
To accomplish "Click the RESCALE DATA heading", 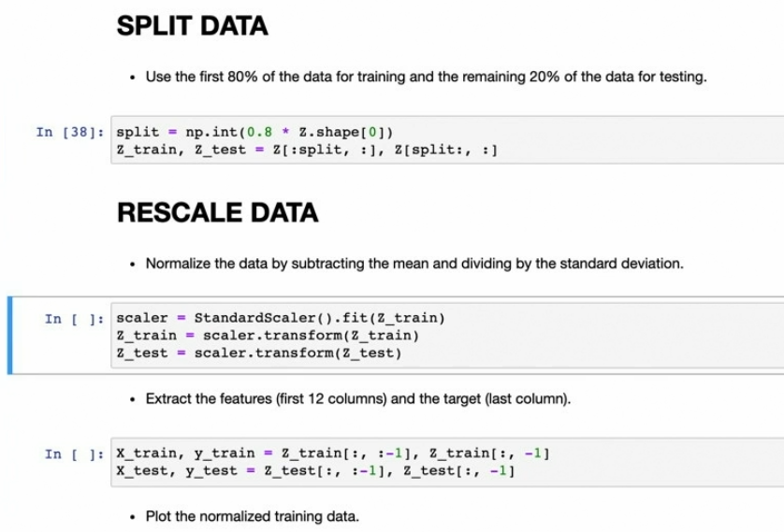I will pyautogui.click(x=217, y=213).
